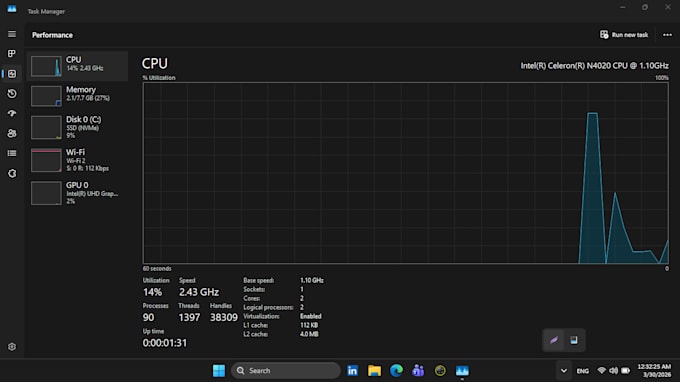Open the three-dot more options menu

click(x=667, y=35)
